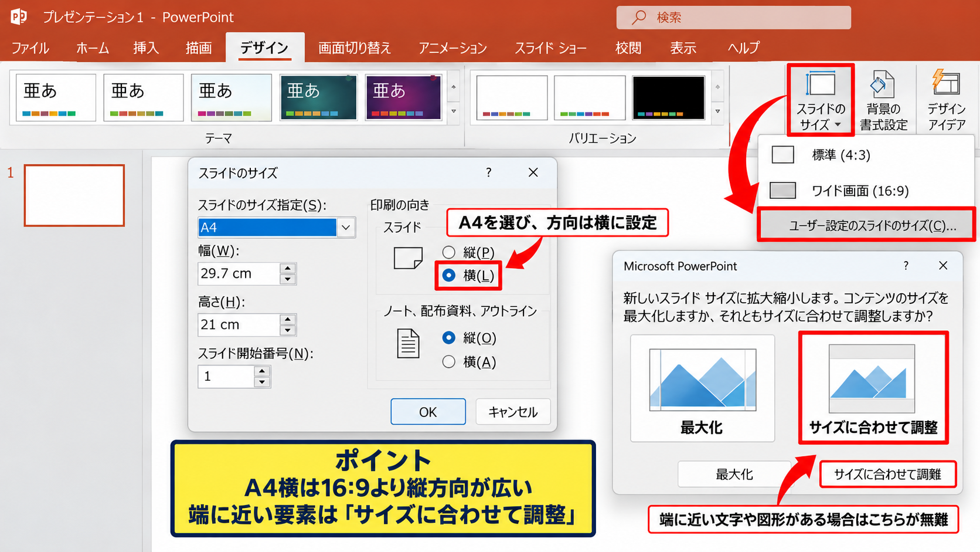Click the 最大化 mountain image option
The width and height of the screenshot is (980, 552).
coord(702,388)
